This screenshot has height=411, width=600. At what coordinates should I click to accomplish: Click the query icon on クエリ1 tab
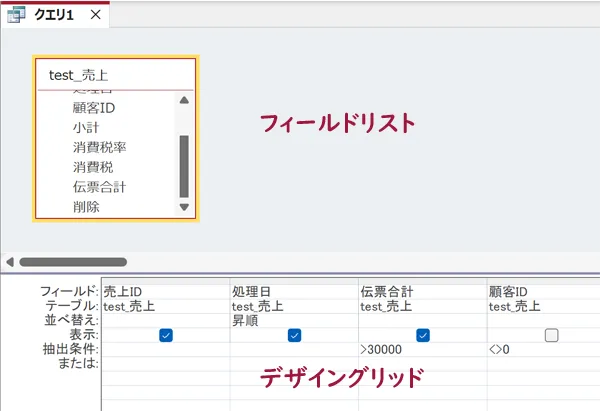(17, 15)
